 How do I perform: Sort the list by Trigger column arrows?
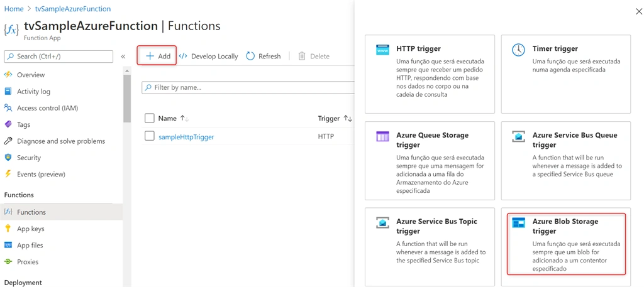[x=348, y=119]
